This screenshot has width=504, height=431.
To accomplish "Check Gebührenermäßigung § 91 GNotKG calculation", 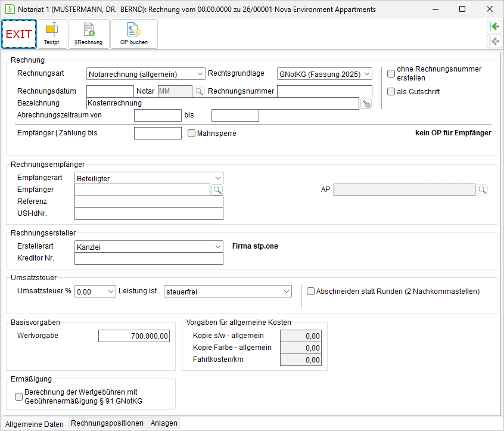I will [19, 396].
